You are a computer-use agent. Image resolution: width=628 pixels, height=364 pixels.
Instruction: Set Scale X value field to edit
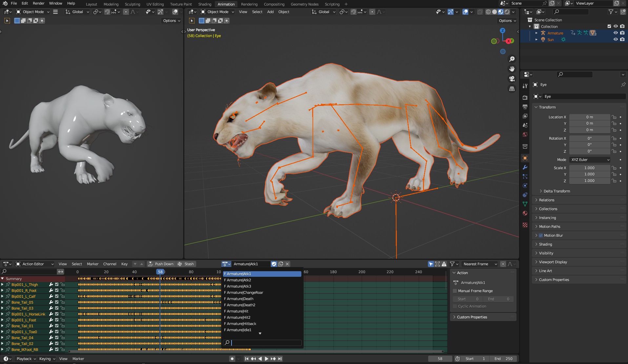[x=590, y=168]
